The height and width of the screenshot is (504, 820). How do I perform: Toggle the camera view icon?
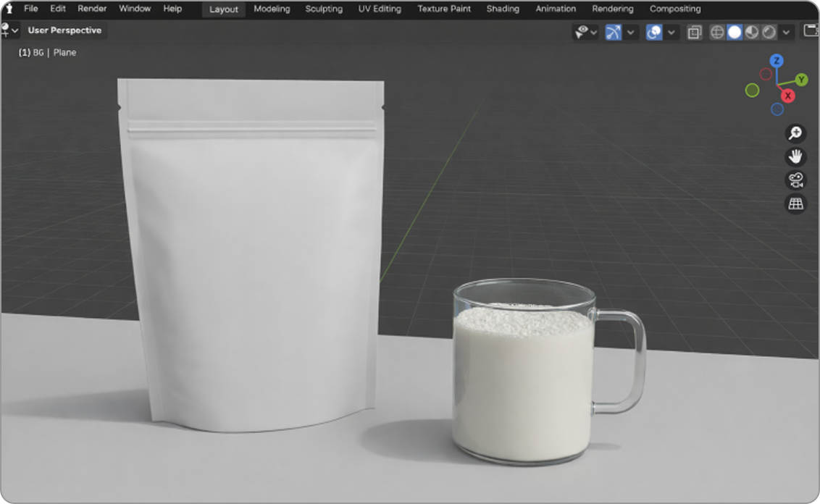(x=795, y=180)
